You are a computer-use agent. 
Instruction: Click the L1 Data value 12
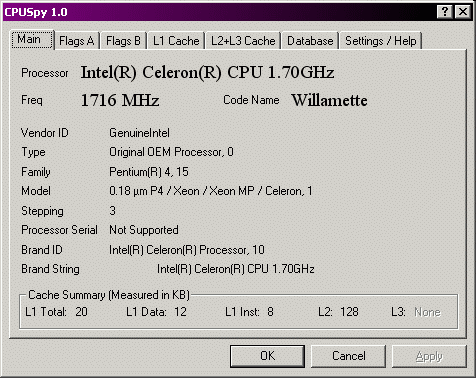(180, 312)
